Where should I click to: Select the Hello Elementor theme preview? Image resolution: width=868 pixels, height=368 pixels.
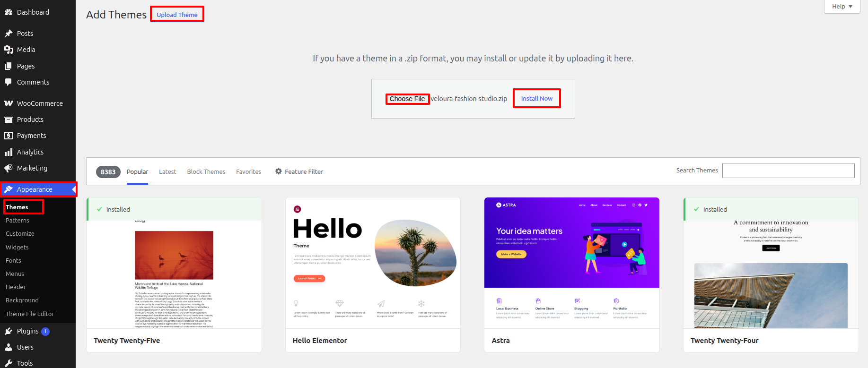[373, 263]
